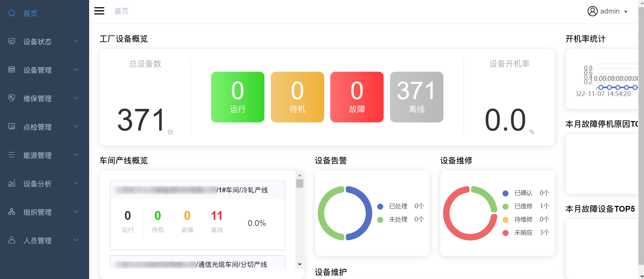This screenshot has height=279, width=644.
Task: Click the gray 离线 status card
Action: [417, 97]
